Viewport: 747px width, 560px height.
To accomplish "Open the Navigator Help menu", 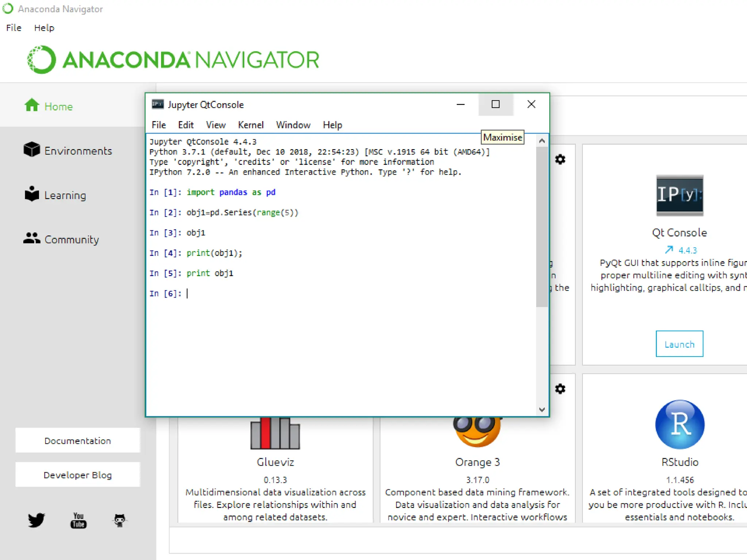I will 44,28.
